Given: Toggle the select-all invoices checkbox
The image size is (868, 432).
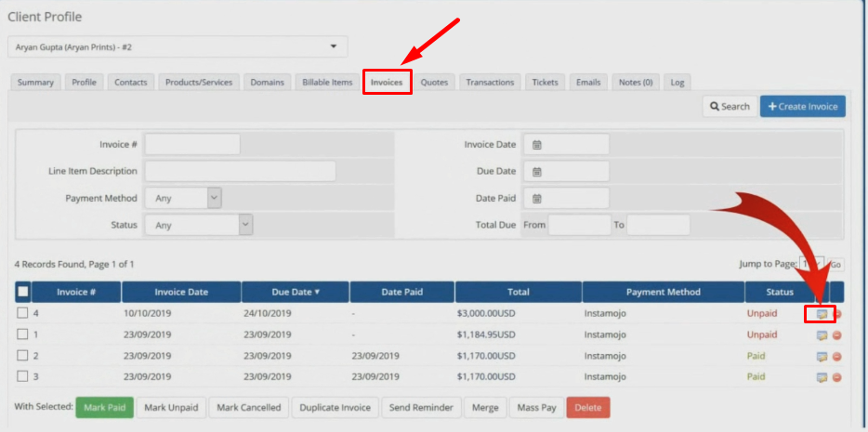Looking at the screenshot, I should click(23, 292).
